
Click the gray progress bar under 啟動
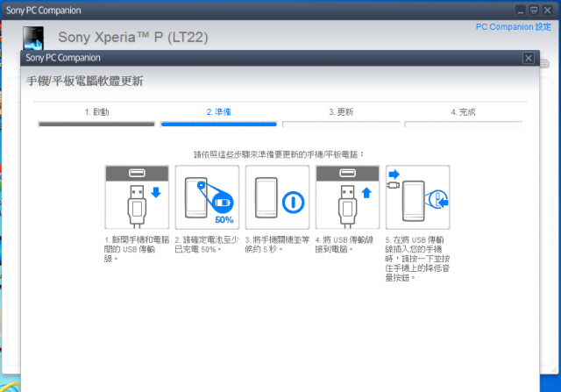click(96, 125)
